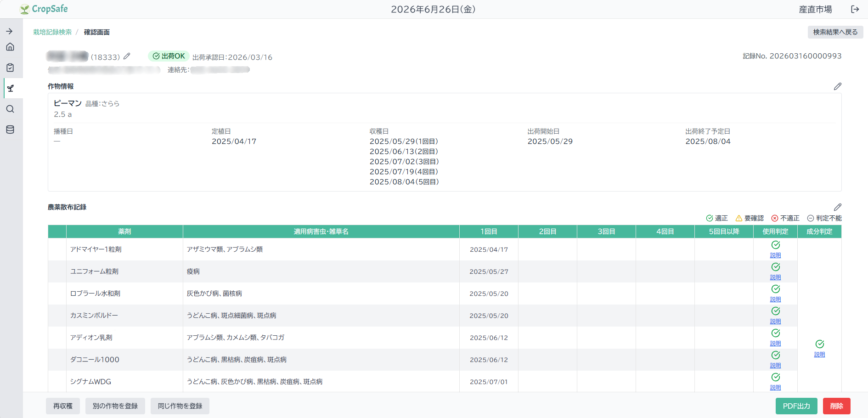Edit 農薬散布記録 section with pencil icon

[x=838, y=207]
